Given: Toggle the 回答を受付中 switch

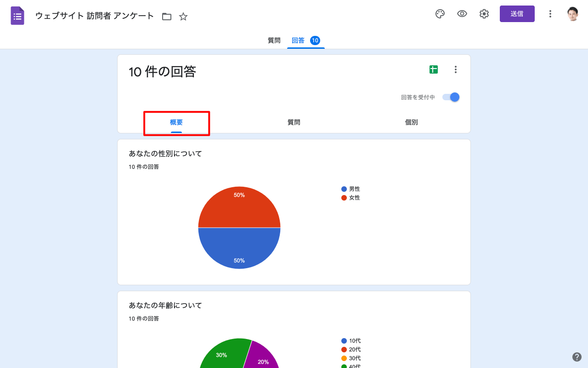Looking at the screenshot, I should (x=451, y=97).
